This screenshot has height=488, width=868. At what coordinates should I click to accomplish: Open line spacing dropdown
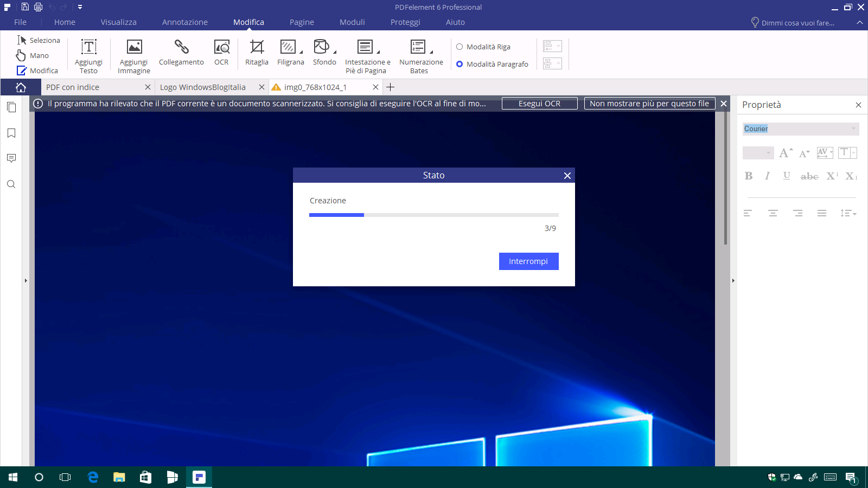(848, 213)
